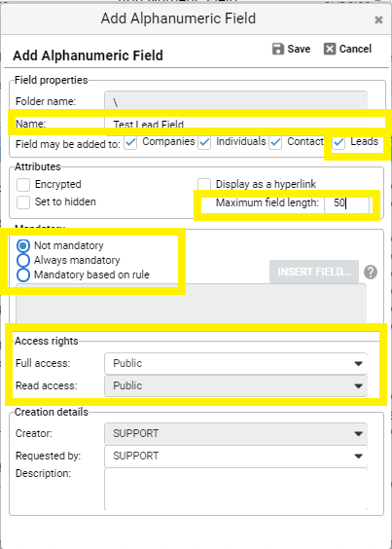This screenshot has width=392, height=549.
Task: Click the INSERT FIELD button
Action: click(314, 272)
